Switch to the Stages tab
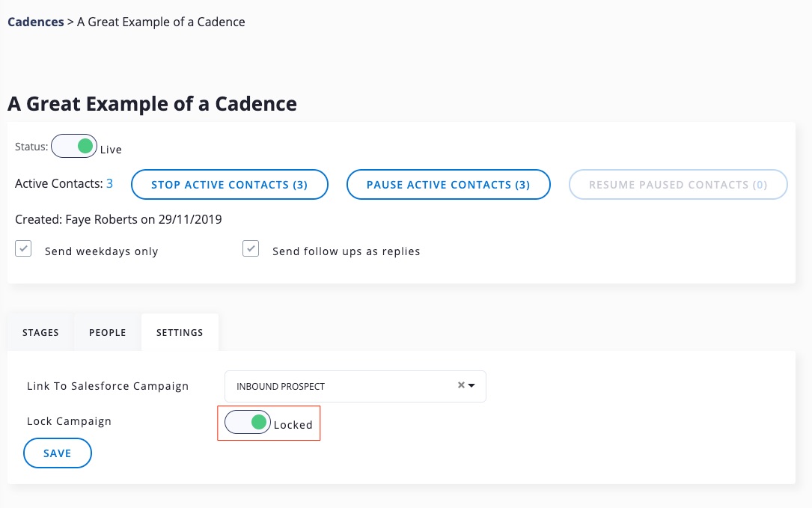This screenshot has height=508, width=812. point(40,332)
